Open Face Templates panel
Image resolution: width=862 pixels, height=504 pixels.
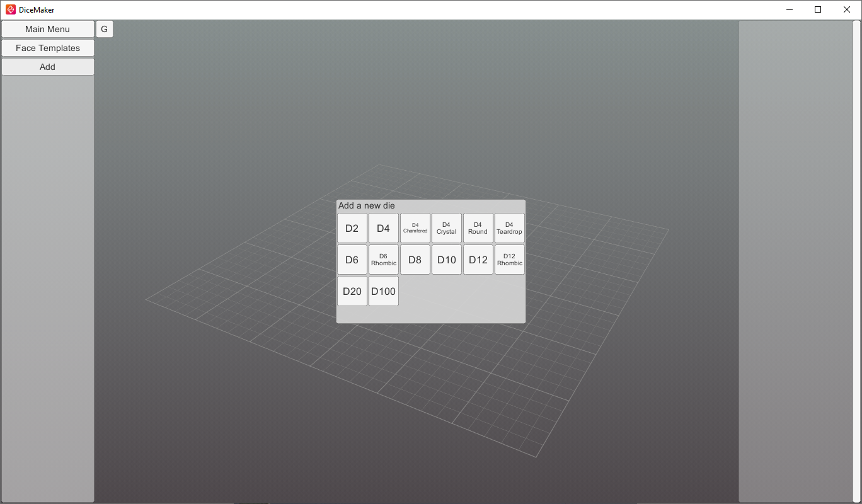pyautogui.click(x=47, y=48)
